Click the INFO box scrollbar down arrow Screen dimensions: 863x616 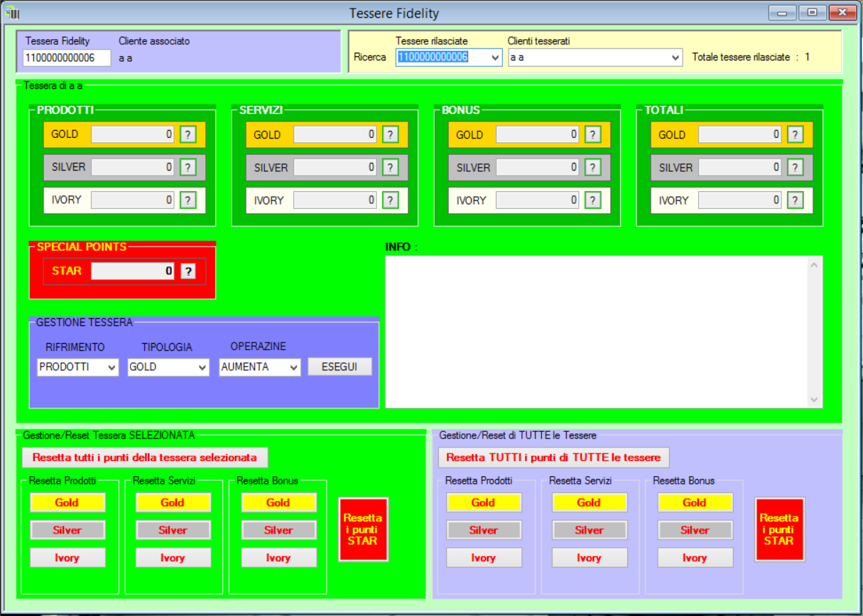point(814,400)
